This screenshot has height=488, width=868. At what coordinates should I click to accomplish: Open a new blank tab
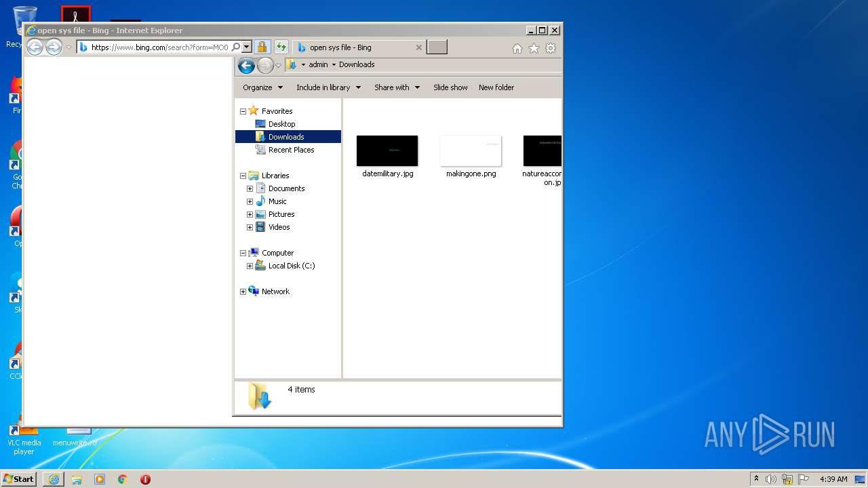[x=437, y=47]
